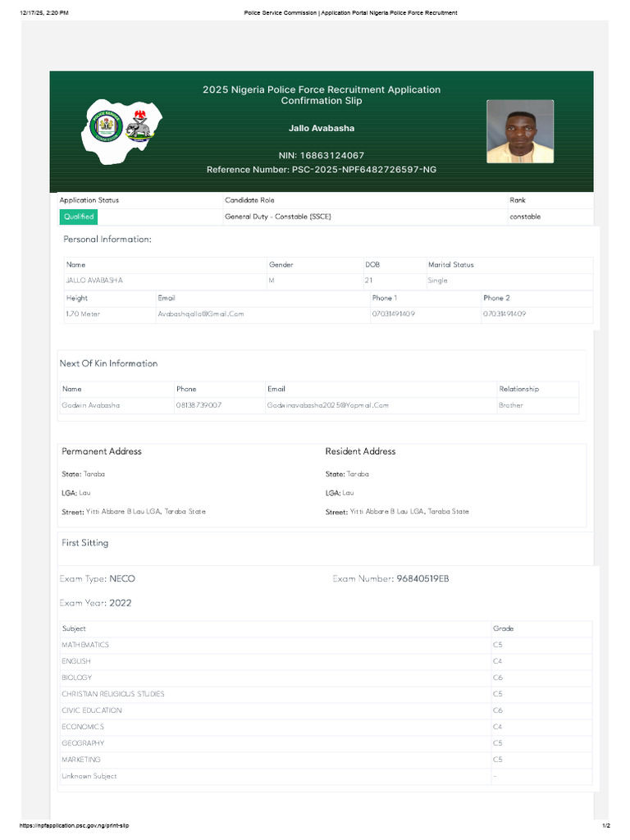The height and width of the screenshot is (840, 630).
Task: Click the Permanent Address heading
Action: click(102, 451)
